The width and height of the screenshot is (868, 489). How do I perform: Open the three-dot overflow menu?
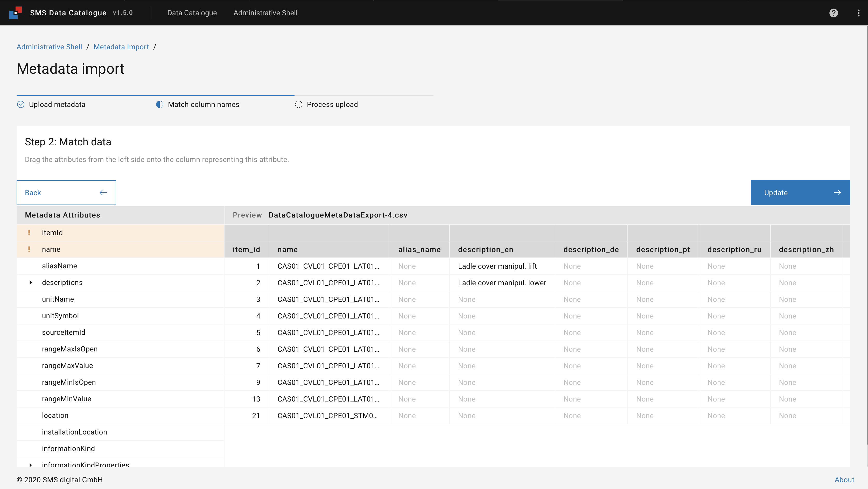click(x=858, y=13)
